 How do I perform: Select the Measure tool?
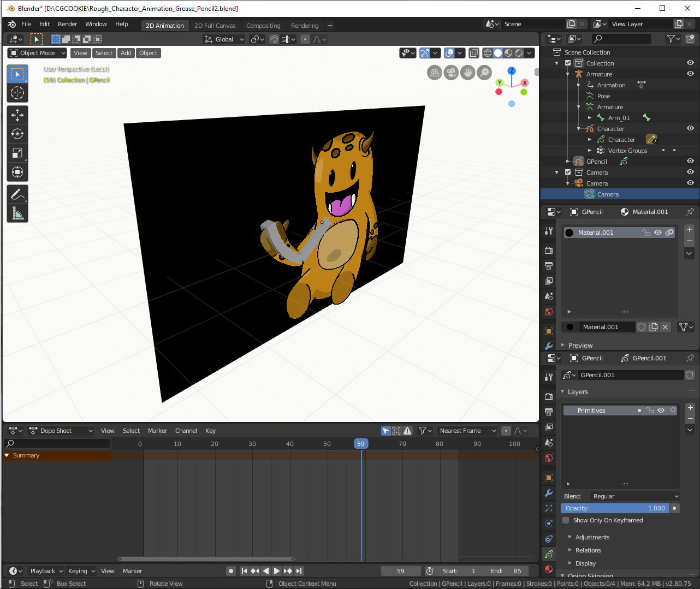[x=17, y=214]
